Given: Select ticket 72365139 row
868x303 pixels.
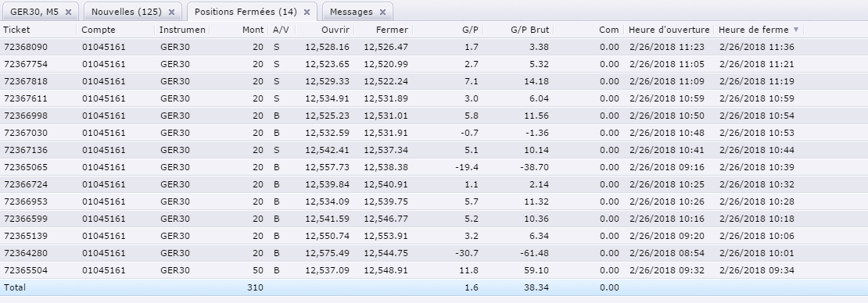Looking at the screenshot, I should click(434, 236).
